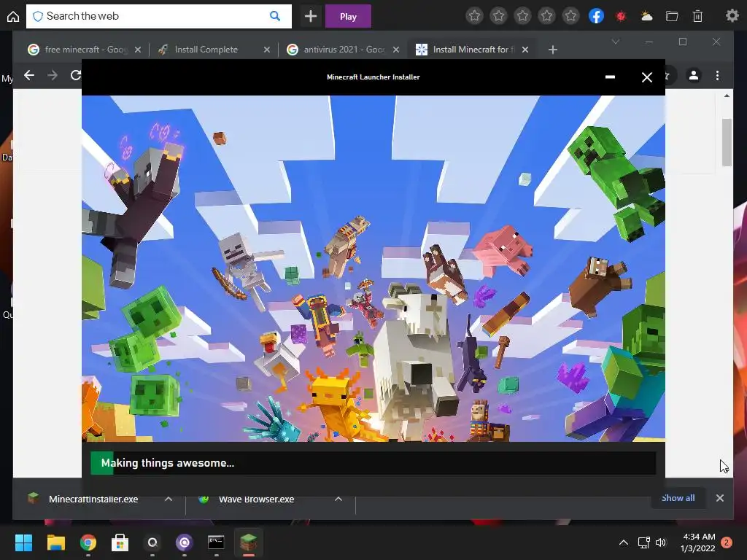Click the Minecraft installer taskbar icon
This screenshot has height=560, width=747.
[x=248, y=542]
